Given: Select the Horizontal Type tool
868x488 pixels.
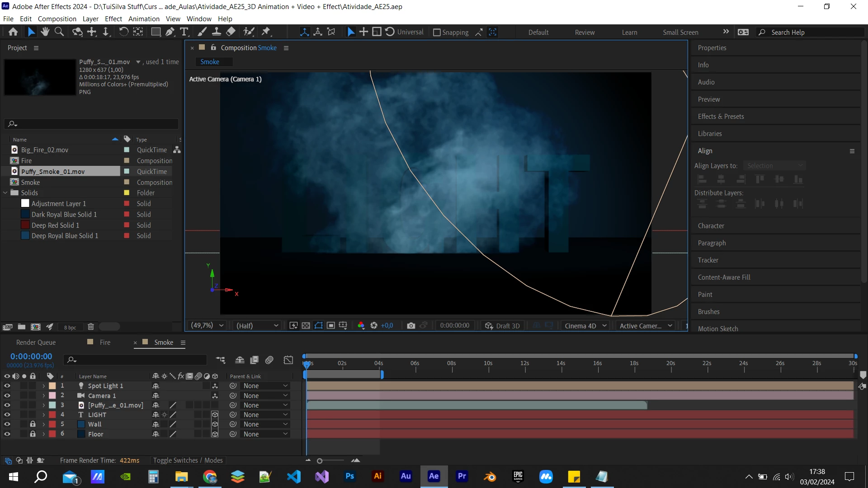Looking at the screenshot, I should tap(184, 32).
